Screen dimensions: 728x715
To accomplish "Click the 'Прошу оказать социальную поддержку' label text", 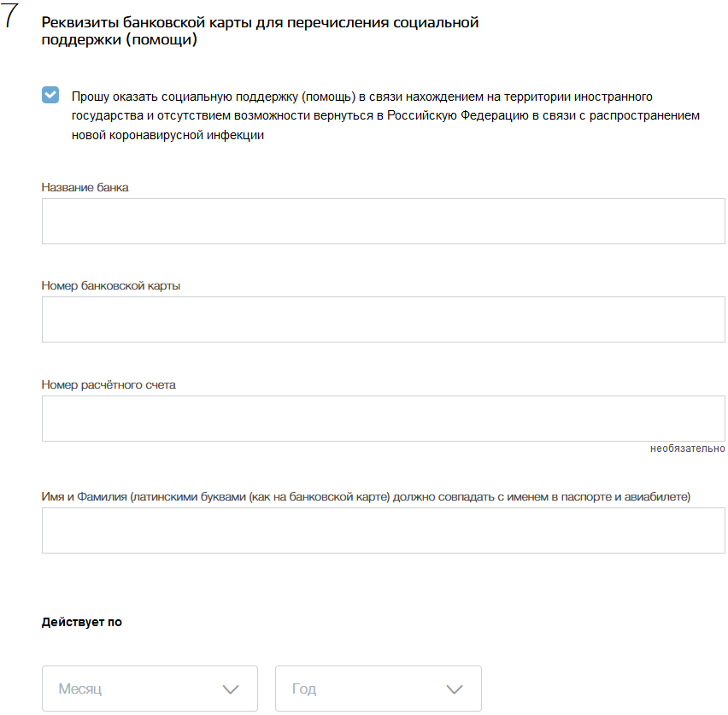I will [385, 115].
